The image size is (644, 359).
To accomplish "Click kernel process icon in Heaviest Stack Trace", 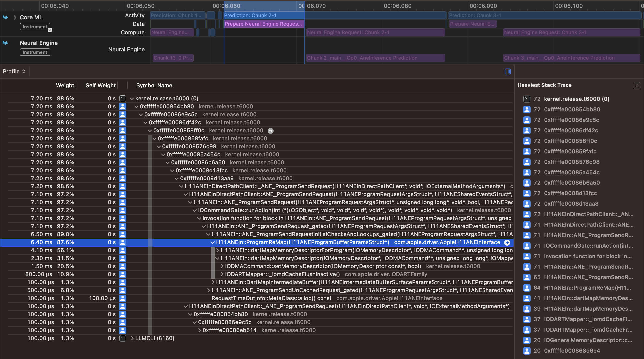I will 527,99.
